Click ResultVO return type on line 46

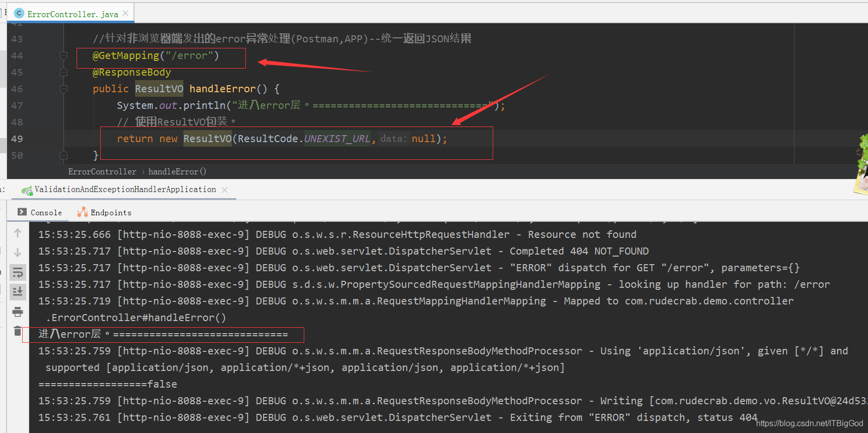(x=159, y=89)
